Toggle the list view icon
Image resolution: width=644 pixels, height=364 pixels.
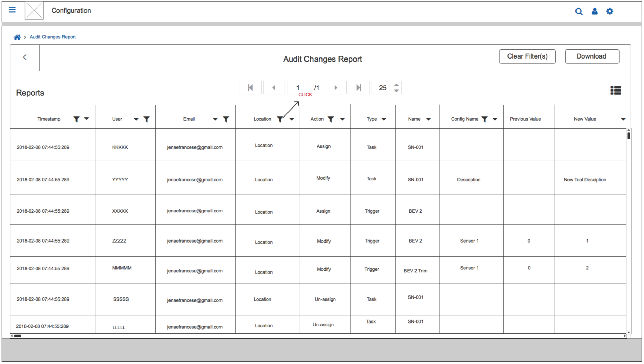615,90
